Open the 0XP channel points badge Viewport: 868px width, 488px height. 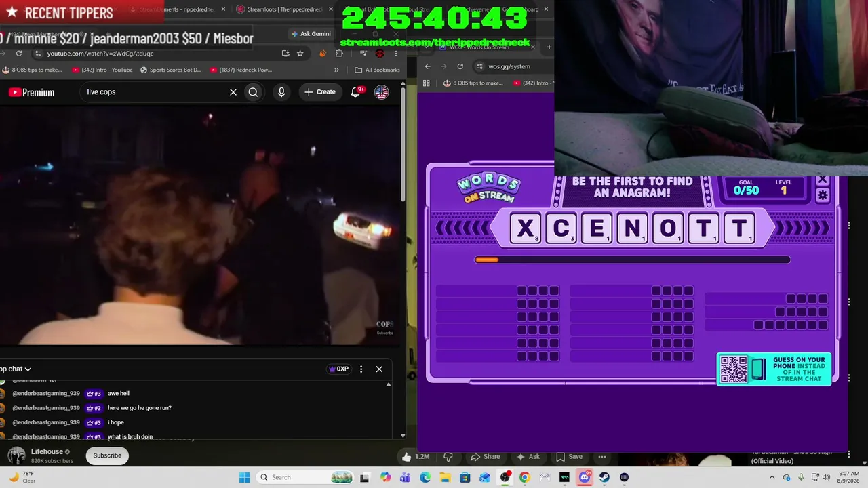[x=338, y=369]
